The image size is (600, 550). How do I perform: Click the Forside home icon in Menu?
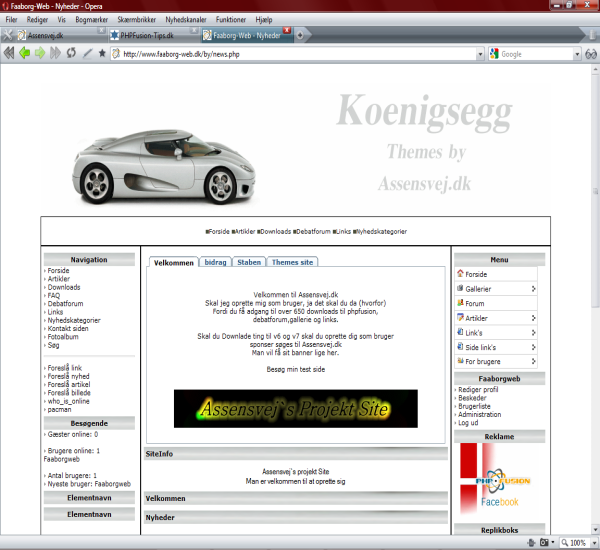click(460, 274)
